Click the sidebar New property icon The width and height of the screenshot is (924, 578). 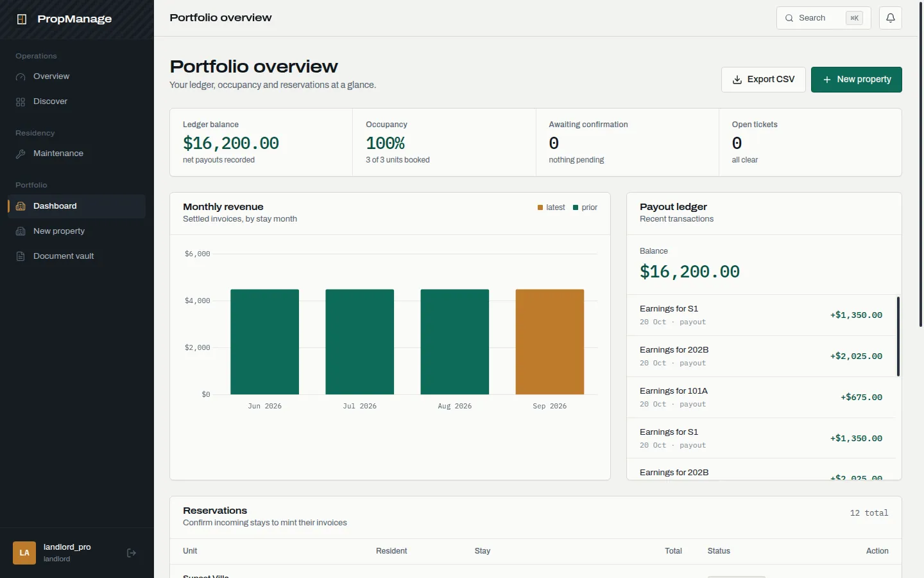coord(21,231)
